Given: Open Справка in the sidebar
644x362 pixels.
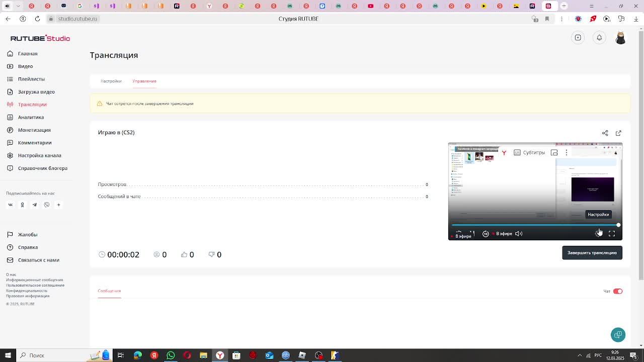Looking at the screenshot, I should 28,247.
